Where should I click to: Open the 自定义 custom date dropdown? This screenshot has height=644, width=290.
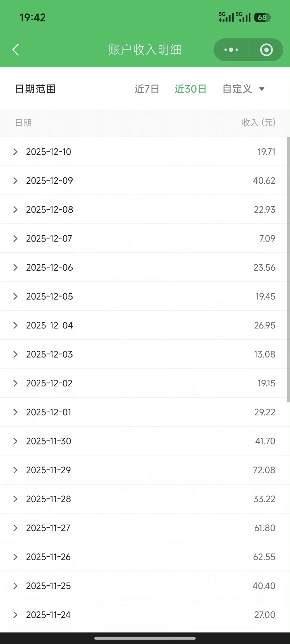243,89
